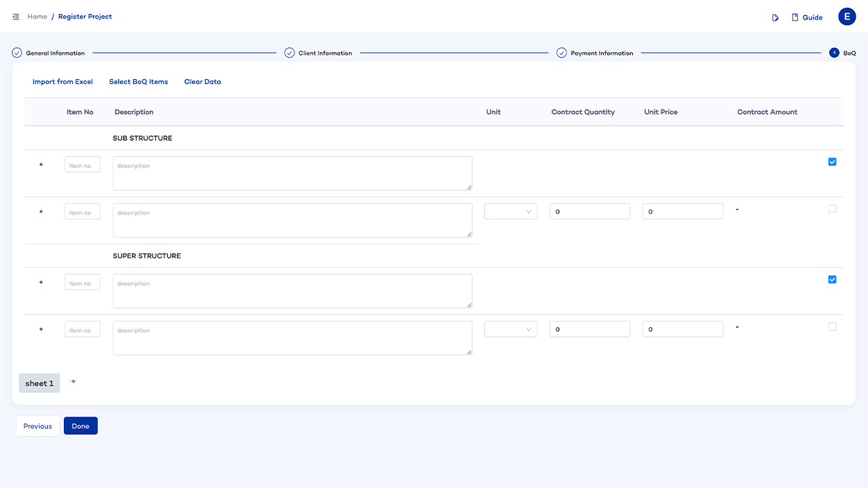The width and height of the screenshot is (868, 488).
Task: Go to the General Information step
Action: click(55, 53)
